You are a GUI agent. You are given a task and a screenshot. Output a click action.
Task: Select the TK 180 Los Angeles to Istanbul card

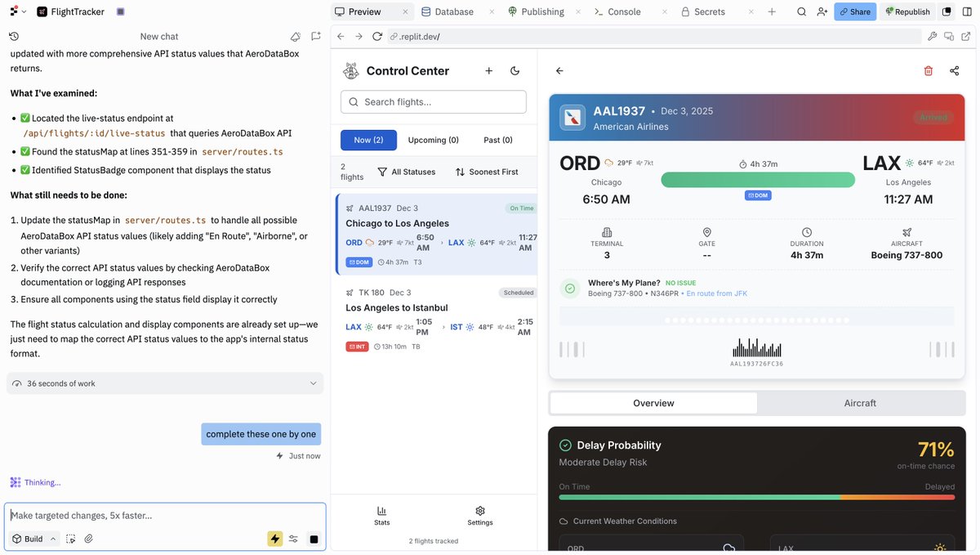tap(436, 320)
